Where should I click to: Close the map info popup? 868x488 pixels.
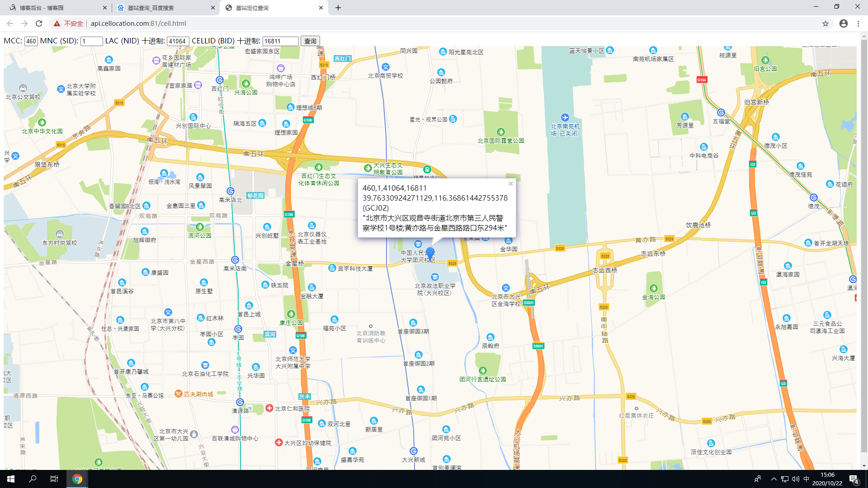510,183
